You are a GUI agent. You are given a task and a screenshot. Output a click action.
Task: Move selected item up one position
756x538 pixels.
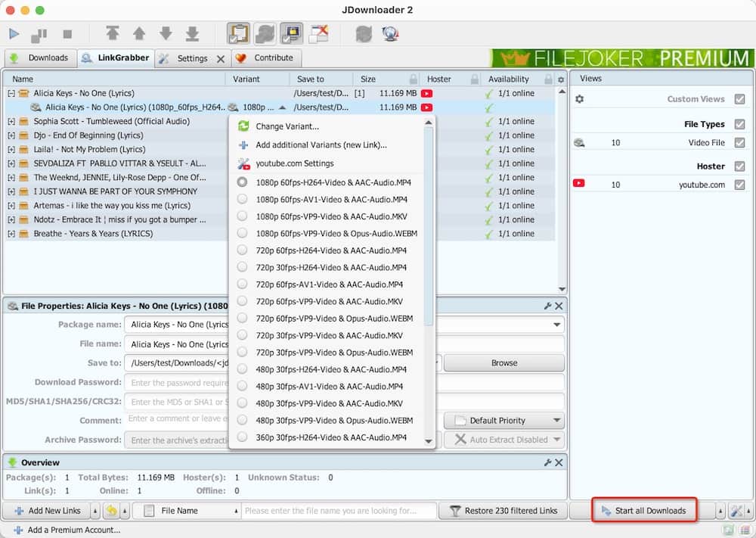click(139, 33)
